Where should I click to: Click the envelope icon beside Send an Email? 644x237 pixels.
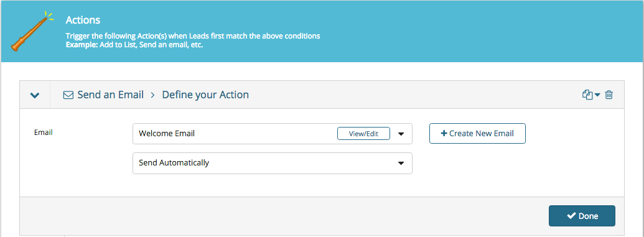68,95
